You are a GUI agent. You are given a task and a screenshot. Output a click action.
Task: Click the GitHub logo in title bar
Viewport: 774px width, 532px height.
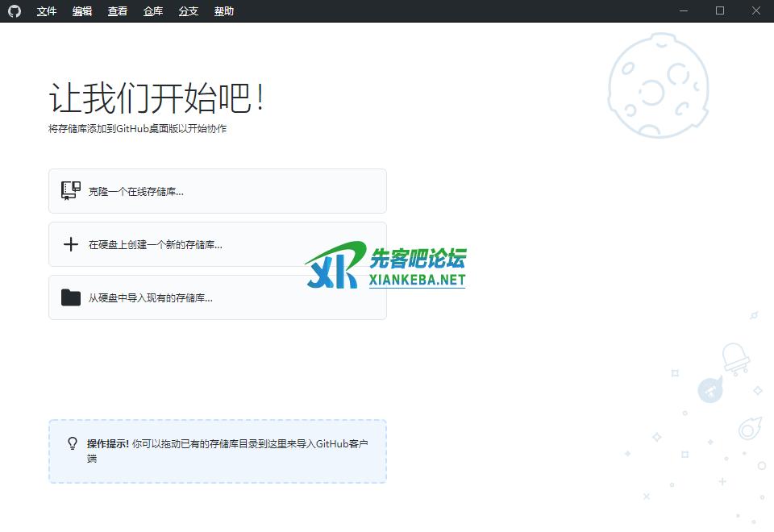[14, 11]
